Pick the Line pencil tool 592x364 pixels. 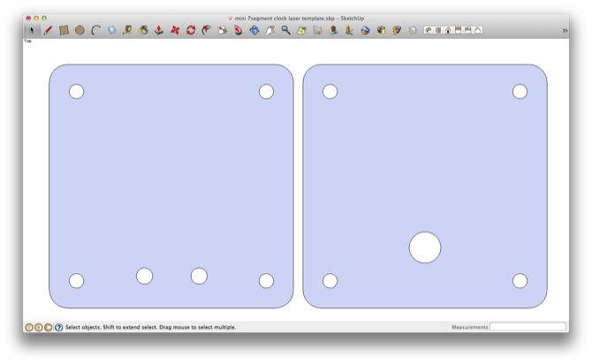48,30
